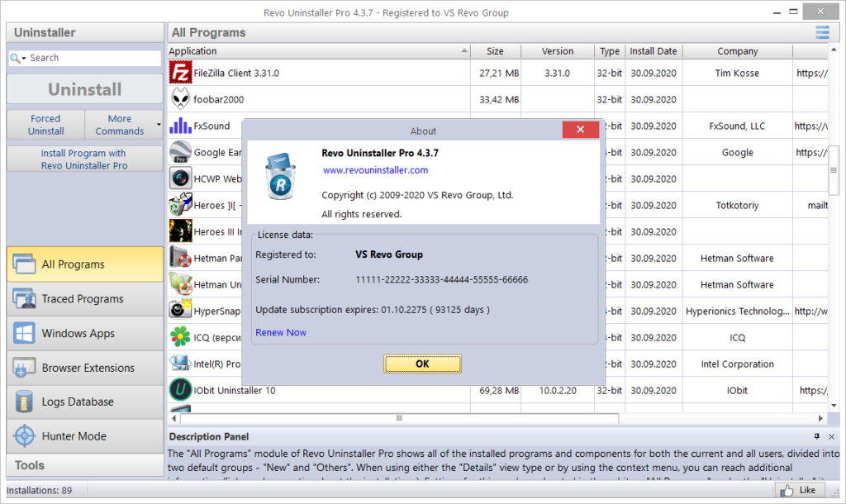846x504 pixels.
Task: Click the Intel Corporation company cell
Action: (x=737, y=364)
